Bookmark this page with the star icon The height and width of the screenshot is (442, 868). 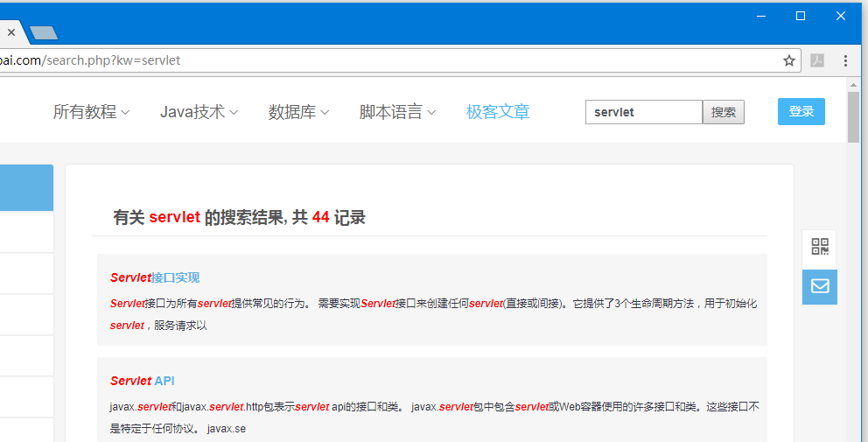pos(789,60)
